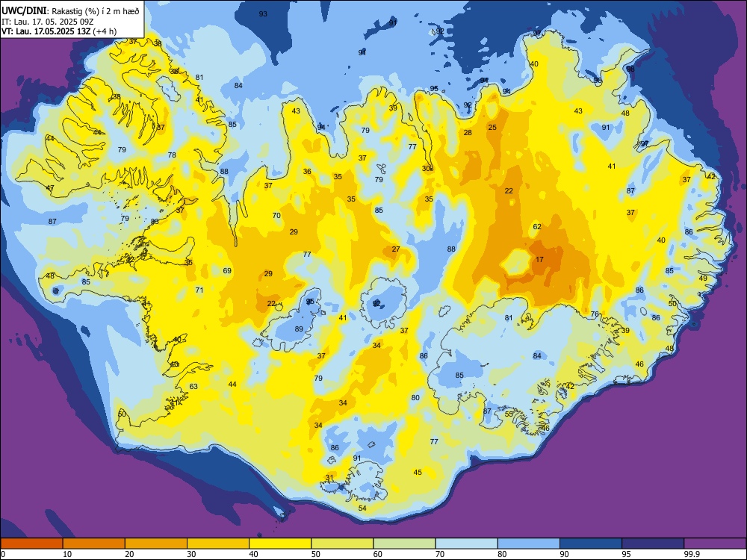Click the humidity value 71 on the map

[x=199, y=290]
